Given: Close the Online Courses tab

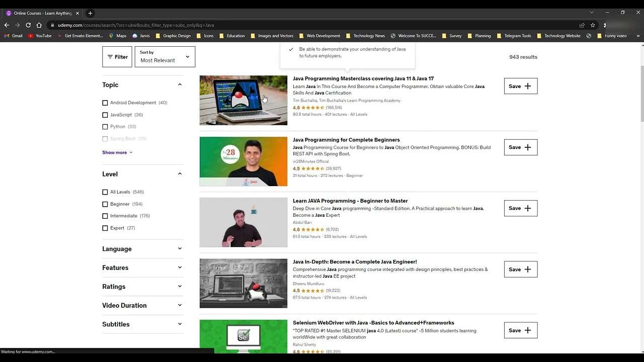Looking at the screenshot, I should click(77, 13).
